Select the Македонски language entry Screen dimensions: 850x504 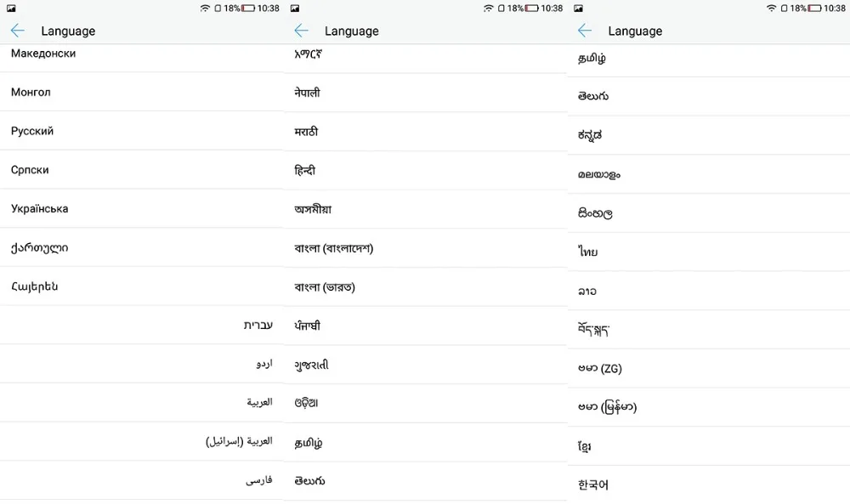[43, 54]
